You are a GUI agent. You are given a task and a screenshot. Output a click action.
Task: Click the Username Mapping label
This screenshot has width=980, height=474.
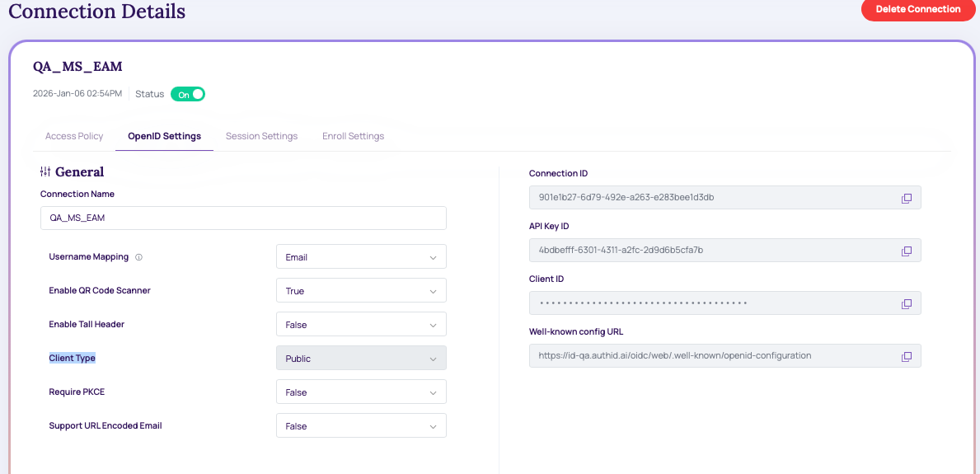click(x=89, y=257)
